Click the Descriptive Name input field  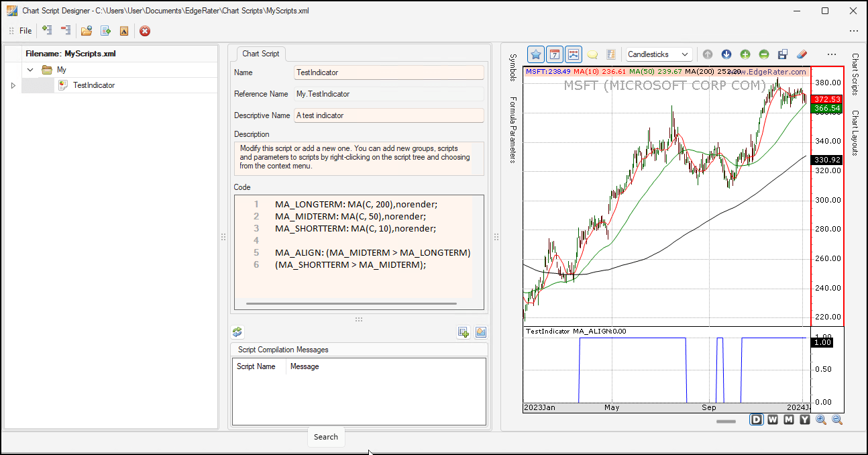[389, 115]
